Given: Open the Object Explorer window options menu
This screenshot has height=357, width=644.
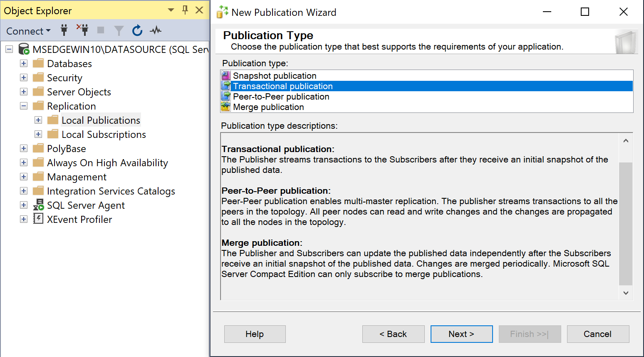Looking at the screenshot, I should click(x=170, y=10).
